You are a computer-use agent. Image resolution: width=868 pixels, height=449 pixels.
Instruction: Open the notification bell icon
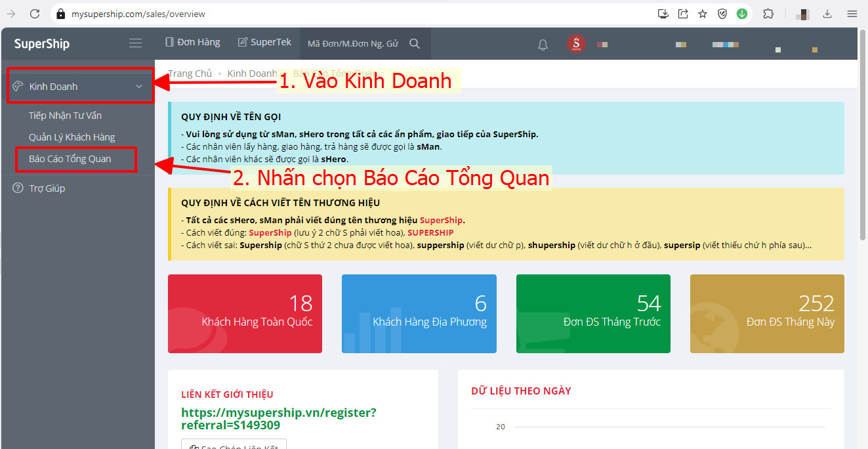pos(543,45)
